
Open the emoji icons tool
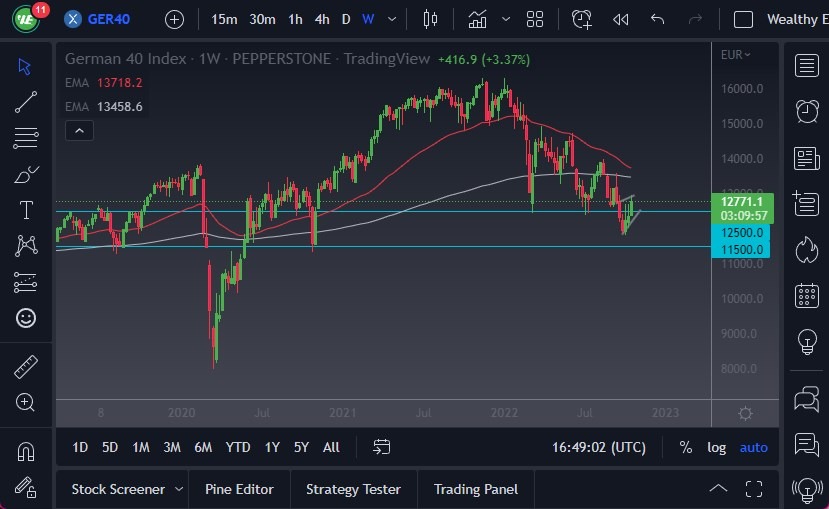[26, 318]
